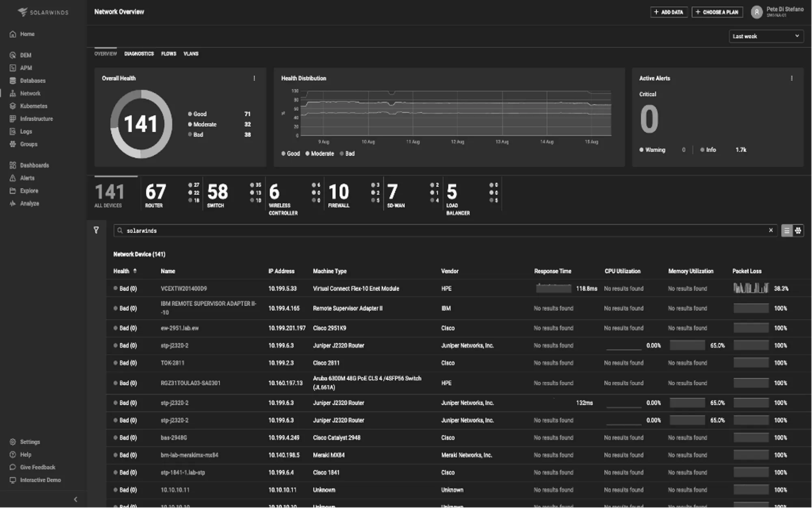This screenshot has height=508, width=812.
Task: Clear the solarwinds search text
Action: [771, 230]
